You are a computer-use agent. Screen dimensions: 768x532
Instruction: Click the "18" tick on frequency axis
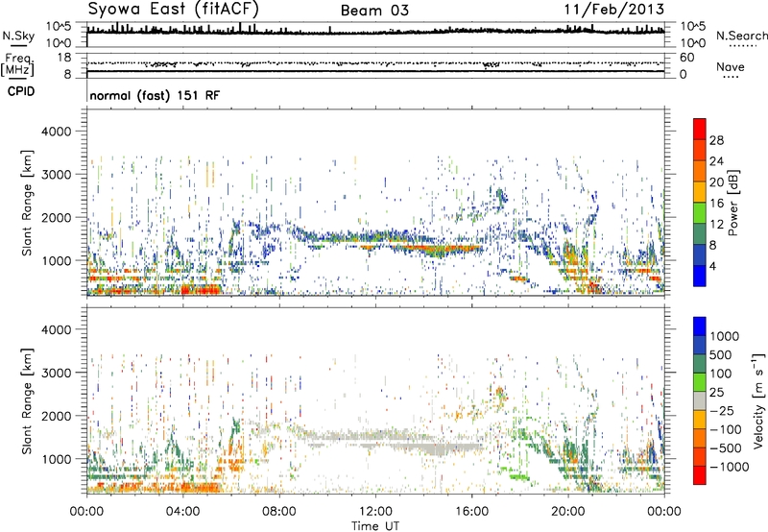63,58
